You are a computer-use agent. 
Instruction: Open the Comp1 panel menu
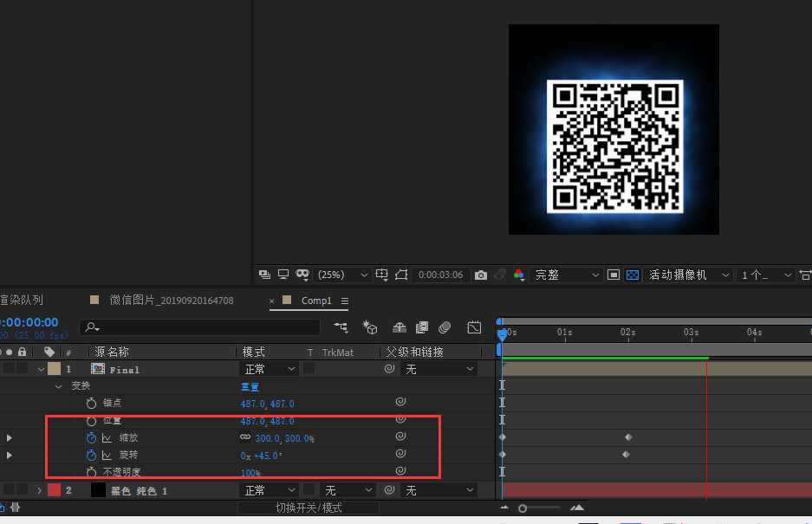(x=345, y=301)
